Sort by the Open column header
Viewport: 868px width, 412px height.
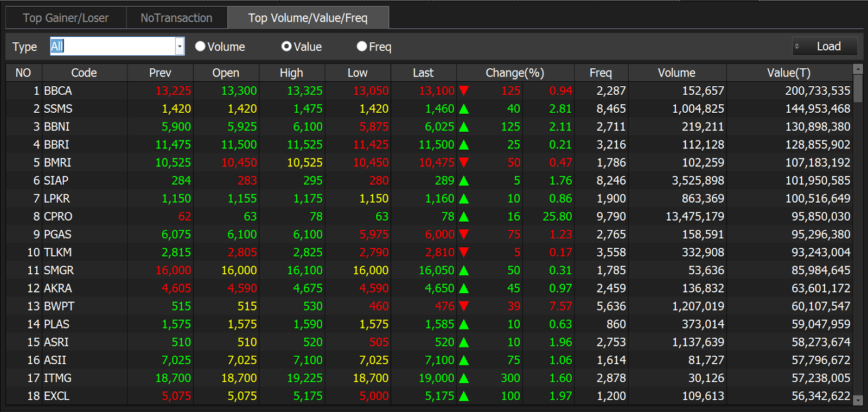(226, 73)
